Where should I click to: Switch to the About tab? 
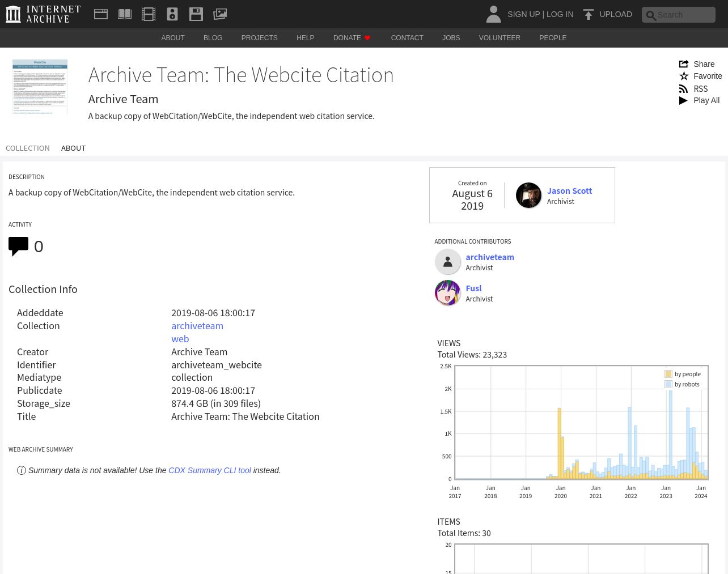point(73,148)
